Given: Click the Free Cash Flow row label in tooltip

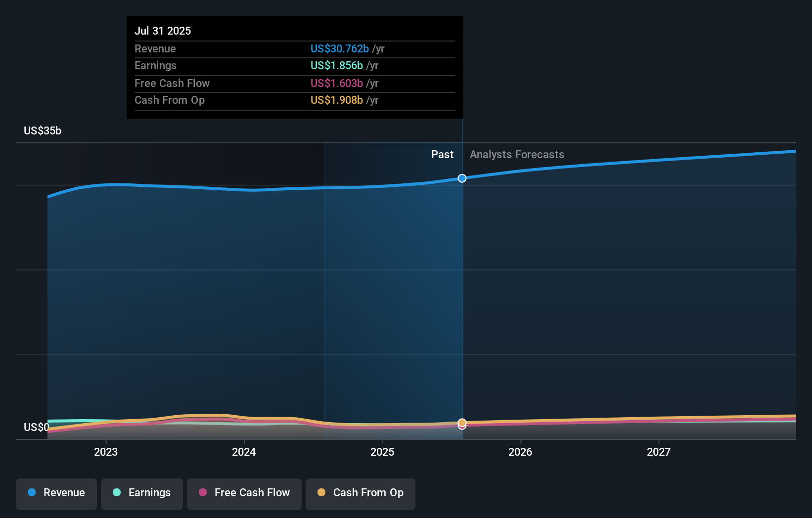Looking at the screenshot, I should point(172,83).
